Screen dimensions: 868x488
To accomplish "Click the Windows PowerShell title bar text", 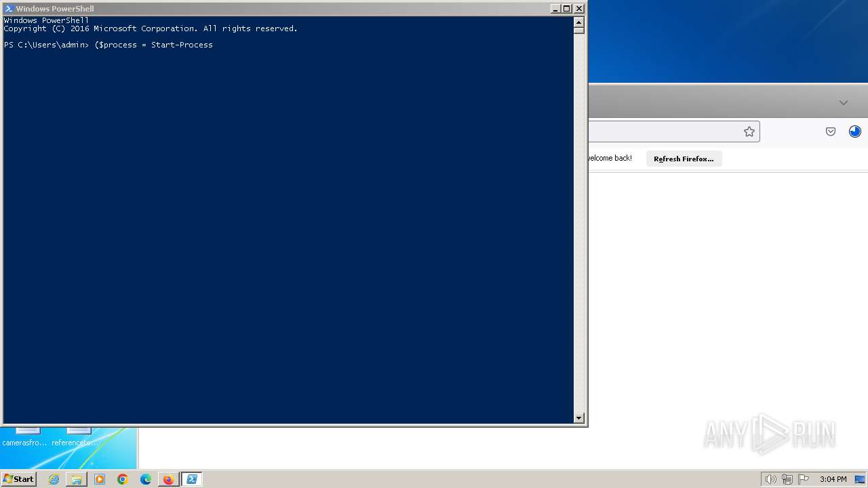I will click(x=55, y=9).
